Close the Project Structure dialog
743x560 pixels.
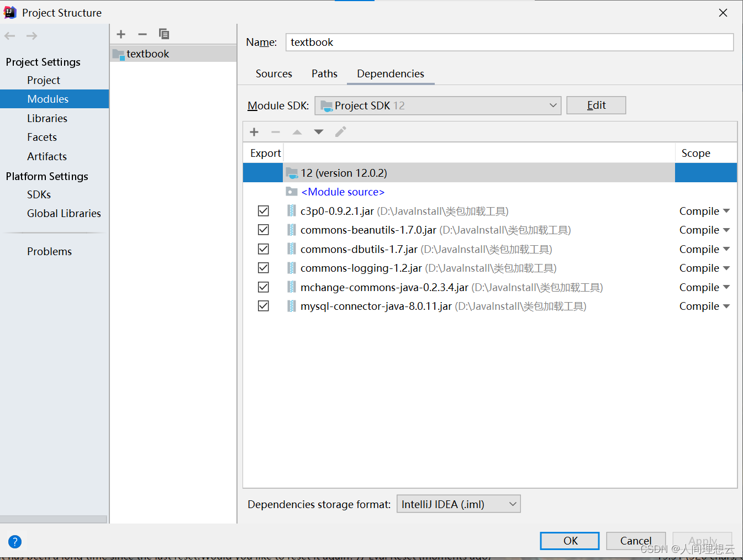(x=723, y=13)
